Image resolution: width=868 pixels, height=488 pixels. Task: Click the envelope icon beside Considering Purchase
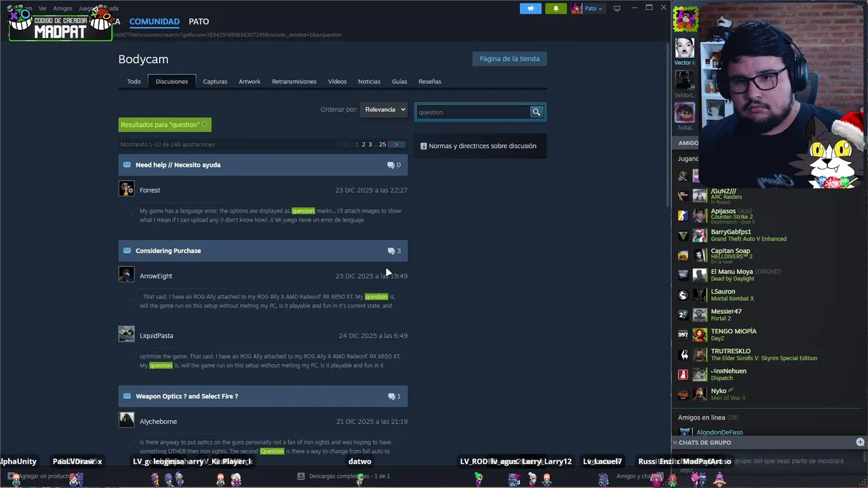pyautogui.click(x=127, y=251)
